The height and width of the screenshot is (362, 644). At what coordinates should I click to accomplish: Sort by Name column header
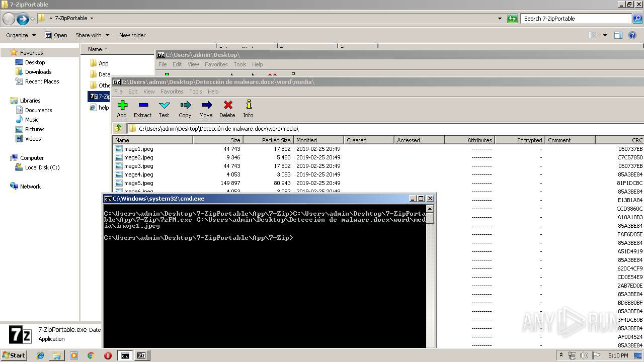(x=153, y=140)
